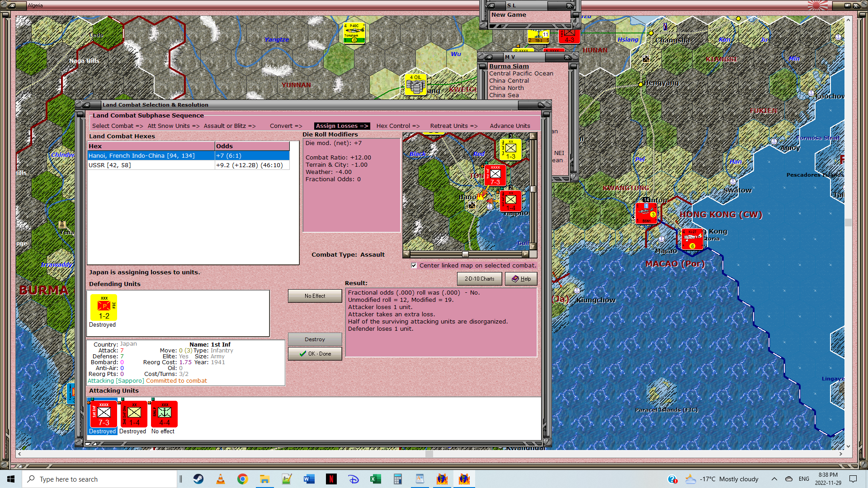This screenshot has height=488, width=868.
Task: Click the P-40C Tomahawk aircraft counter
Action: coord(354,33)
